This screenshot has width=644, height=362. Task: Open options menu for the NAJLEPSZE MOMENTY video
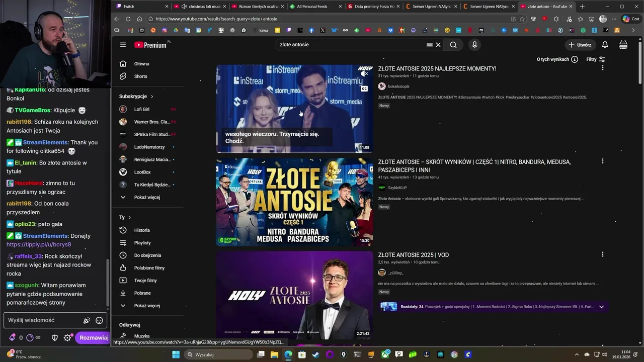(x=602, y=68)
